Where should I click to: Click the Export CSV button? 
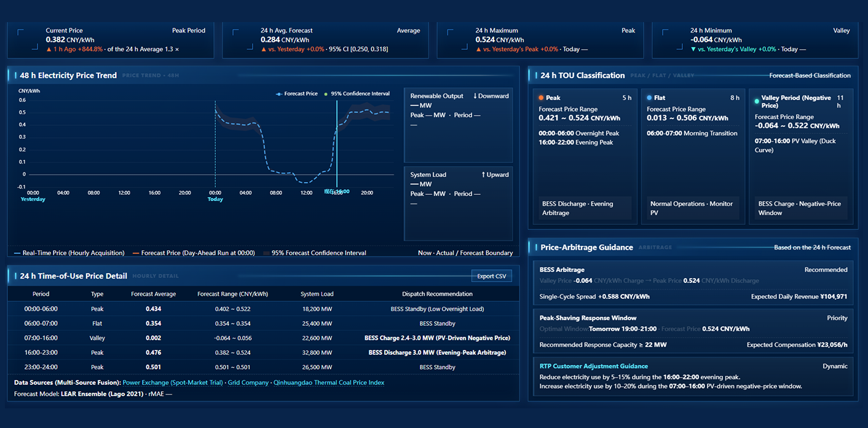[x=491, y=276]
